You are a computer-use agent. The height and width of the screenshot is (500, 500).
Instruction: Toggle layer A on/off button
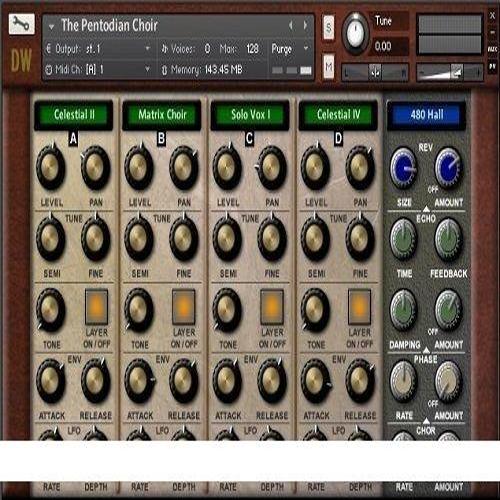point(96,307)
